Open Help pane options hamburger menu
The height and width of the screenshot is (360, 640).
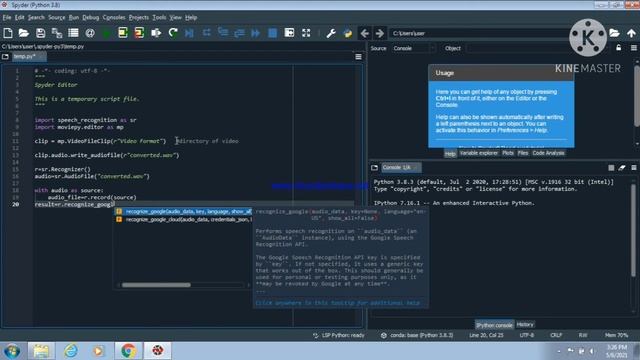click(x=633, y=48)
